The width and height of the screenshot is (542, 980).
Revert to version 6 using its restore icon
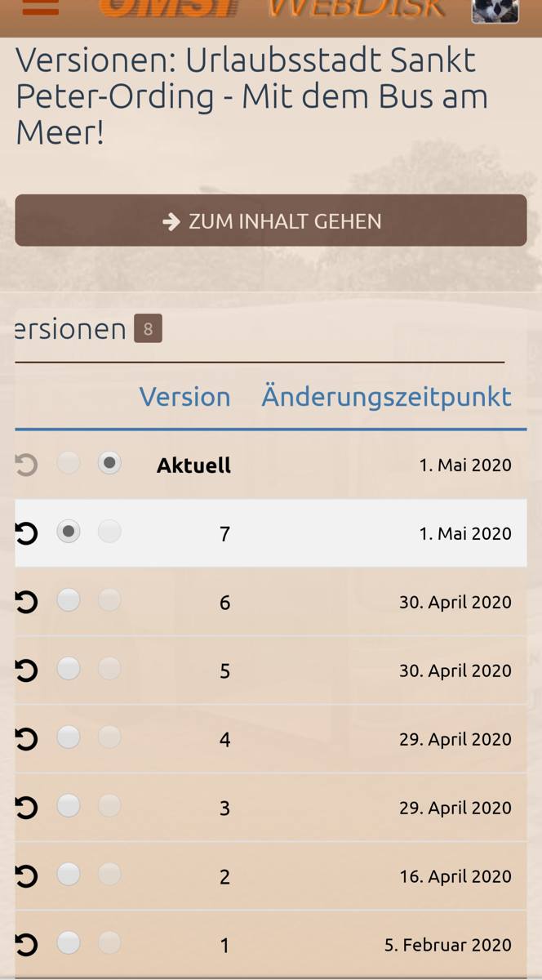coord(26,602)
